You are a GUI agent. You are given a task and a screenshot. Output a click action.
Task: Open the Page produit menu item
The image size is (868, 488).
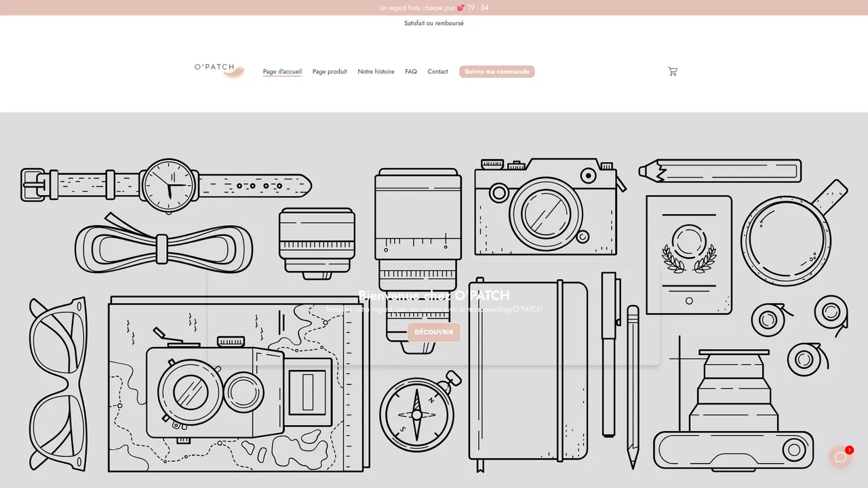coord(330,72)
